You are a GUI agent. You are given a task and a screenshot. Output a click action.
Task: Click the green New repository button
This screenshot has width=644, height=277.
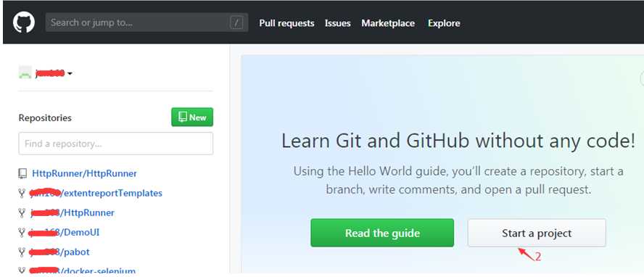[x=192, y=117]
